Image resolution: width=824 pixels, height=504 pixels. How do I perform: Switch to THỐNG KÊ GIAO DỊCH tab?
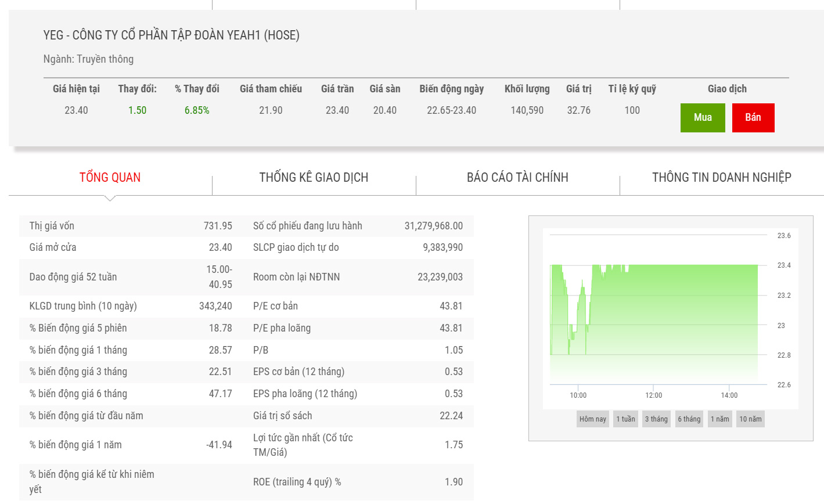(314, 178)
